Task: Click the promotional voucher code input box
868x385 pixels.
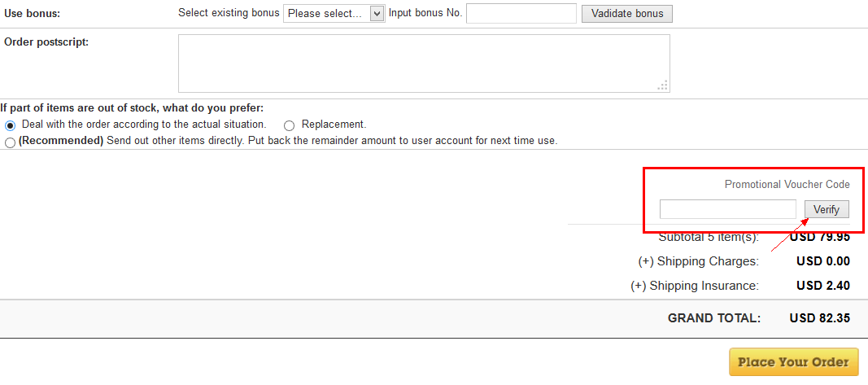Action: tap(727, 209)
